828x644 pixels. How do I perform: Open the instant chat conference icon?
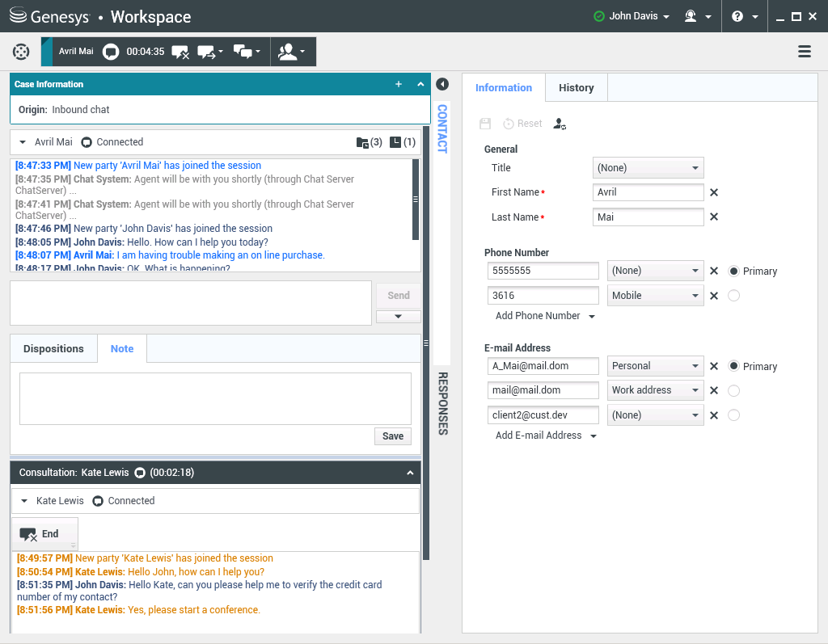[247, 52]
